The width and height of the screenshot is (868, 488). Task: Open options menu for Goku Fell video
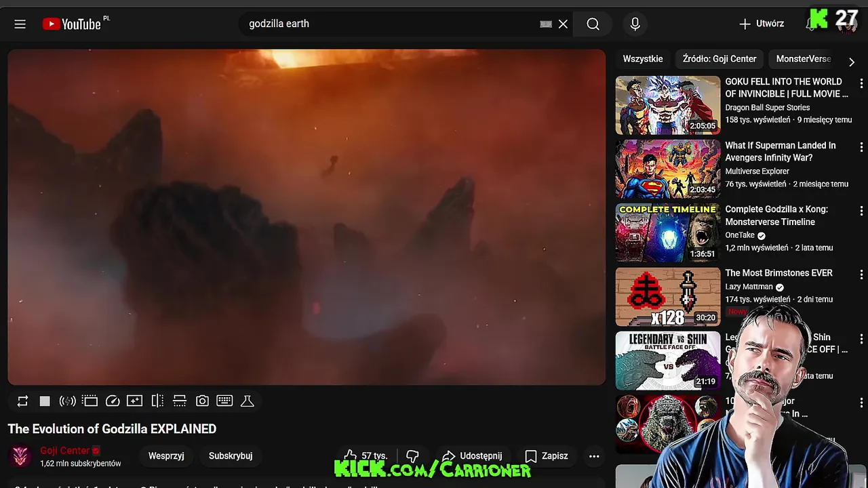(x=861, y=84)
